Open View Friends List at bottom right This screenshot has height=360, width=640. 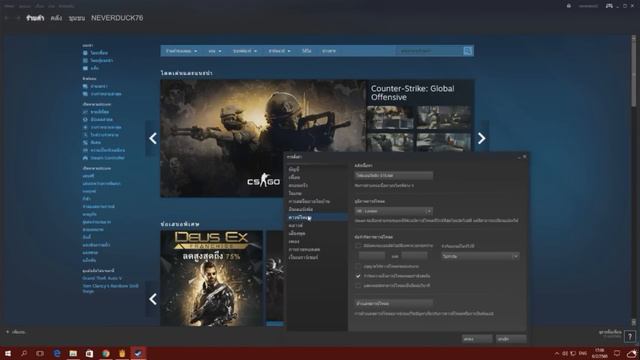610,333
